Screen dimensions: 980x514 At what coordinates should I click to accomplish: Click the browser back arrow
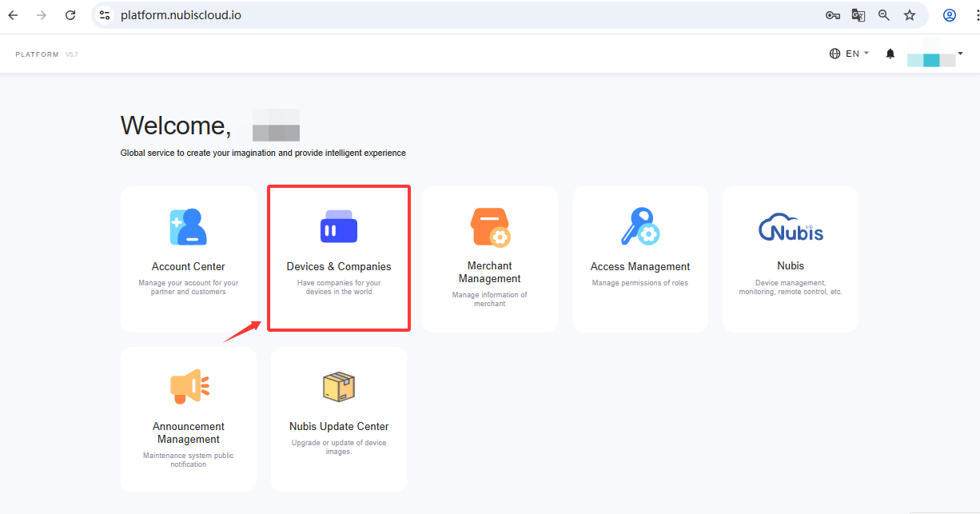point(13,15)
